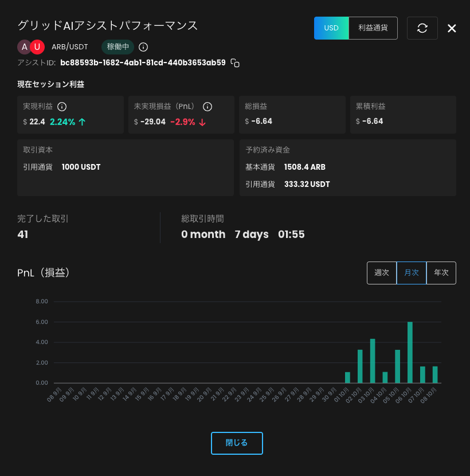The image size is (470, 476).
Task: Select the 月次 chart view
Action: point(412,273)
